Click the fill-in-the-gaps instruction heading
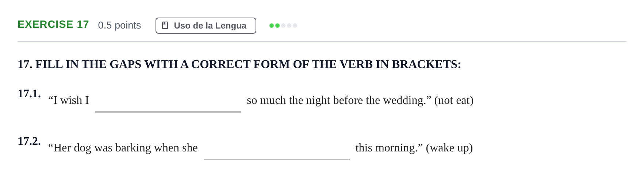The image size is (644, 188). (239, 64)
